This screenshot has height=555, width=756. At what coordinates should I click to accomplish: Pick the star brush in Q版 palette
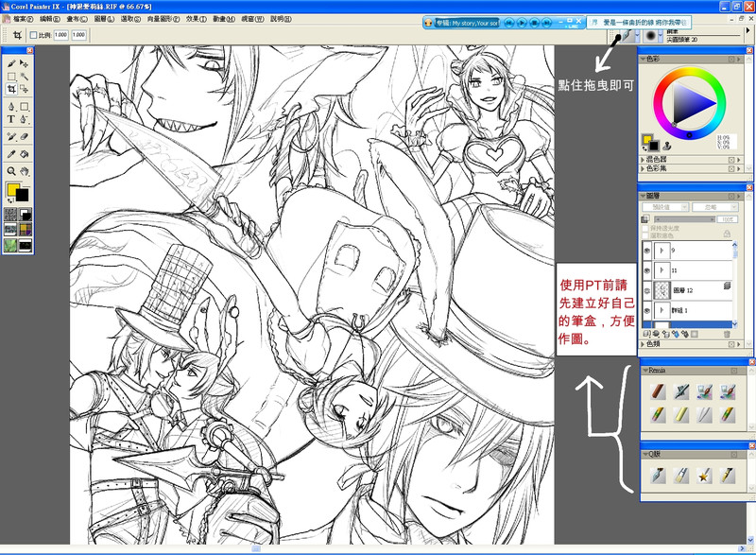[x=704, y=476]
